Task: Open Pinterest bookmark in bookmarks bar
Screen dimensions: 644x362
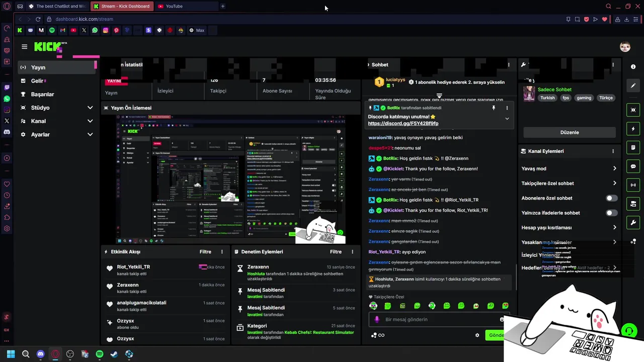Action: coord(116,30)
